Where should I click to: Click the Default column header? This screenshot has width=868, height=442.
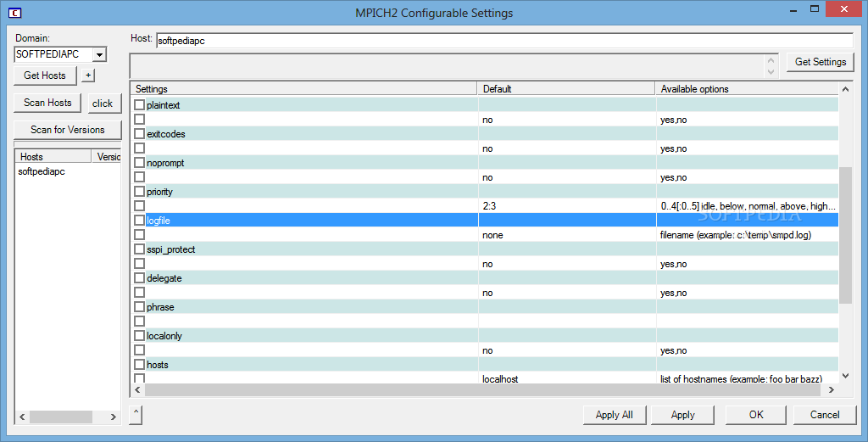[x=566, y=88]
